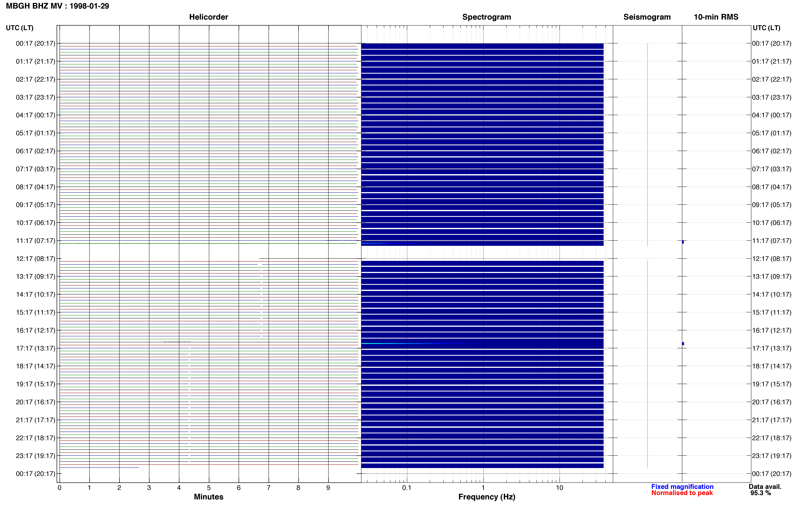Click the 11:17 (07:17) label on the left axis
Viewport: 812px width, 508px height.
pyautogui.click(x=36, y=240)
